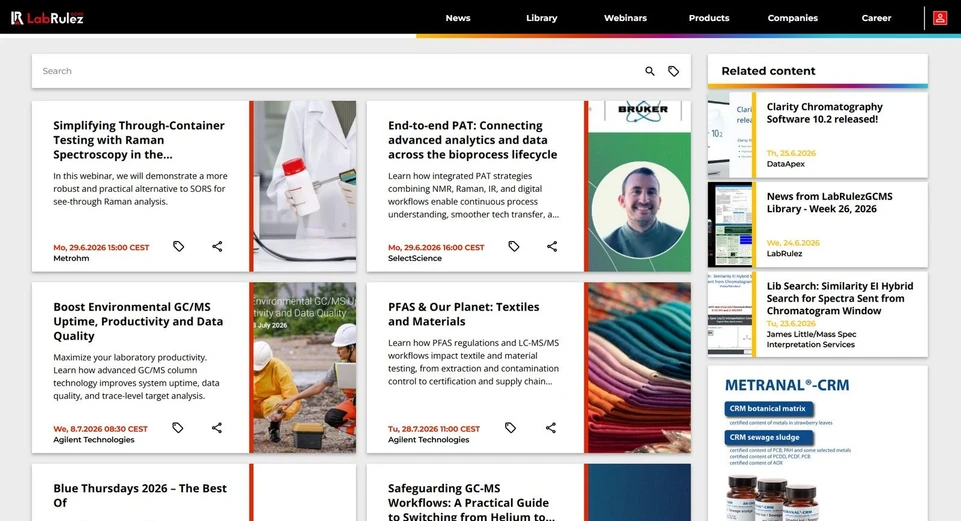Click James Little/Mass Spec Interpretation Services label
This screenshot has height=521, width=961.
(811, 339)
